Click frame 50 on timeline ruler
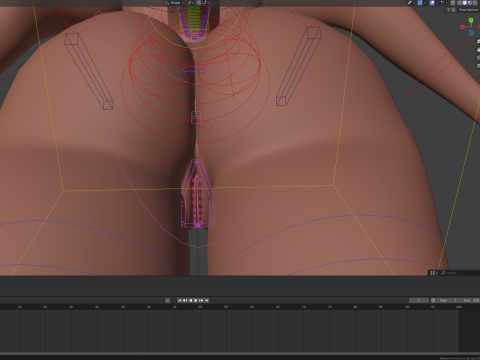480x360 pixels. coord(200,307)
